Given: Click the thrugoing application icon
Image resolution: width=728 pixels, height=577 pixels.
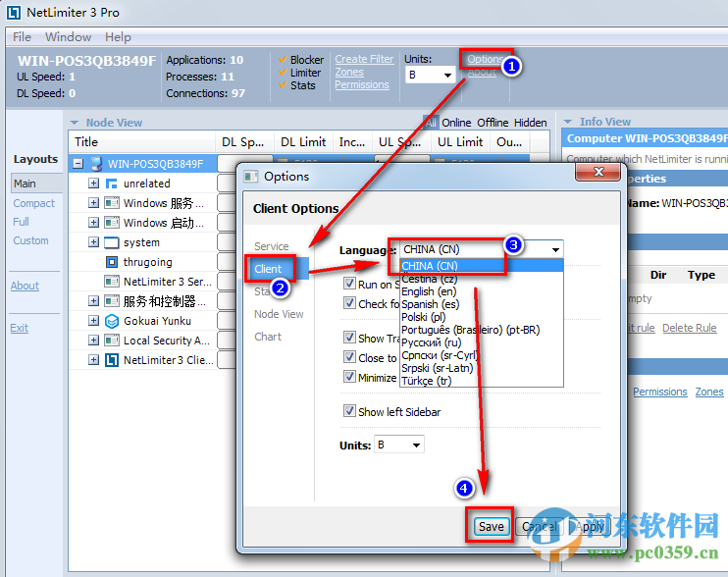Looking at the screenshot, I should coord(112,262).
